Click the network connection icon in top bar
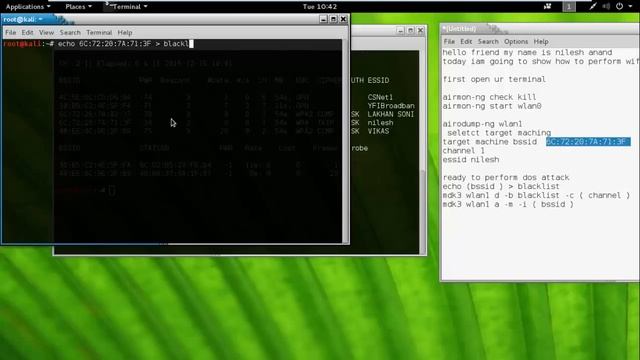 click(593, 7)
